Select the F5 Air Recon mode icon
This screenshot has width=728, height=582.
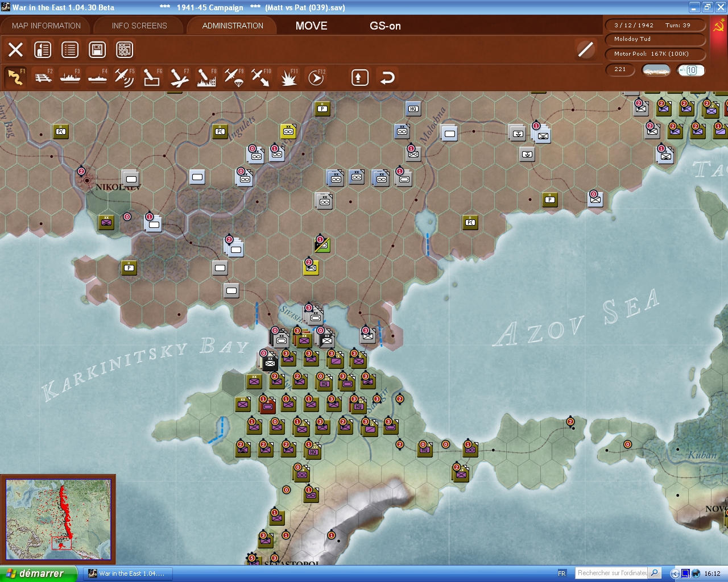[x=125, y=77]
